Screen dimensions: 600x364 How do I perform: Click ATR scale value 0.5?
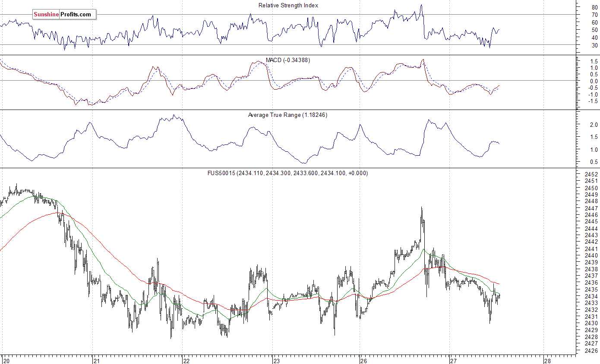tap(594, 162)
